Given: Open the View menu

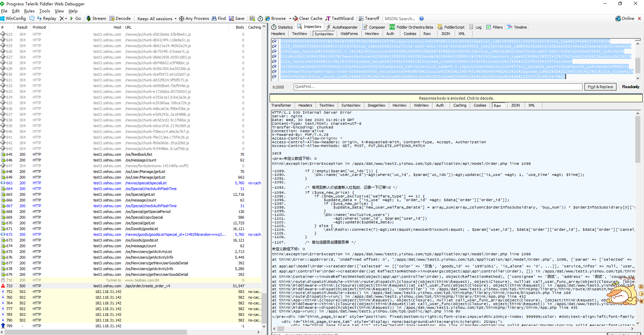Looking at the screenshot, I should point(59,11).
